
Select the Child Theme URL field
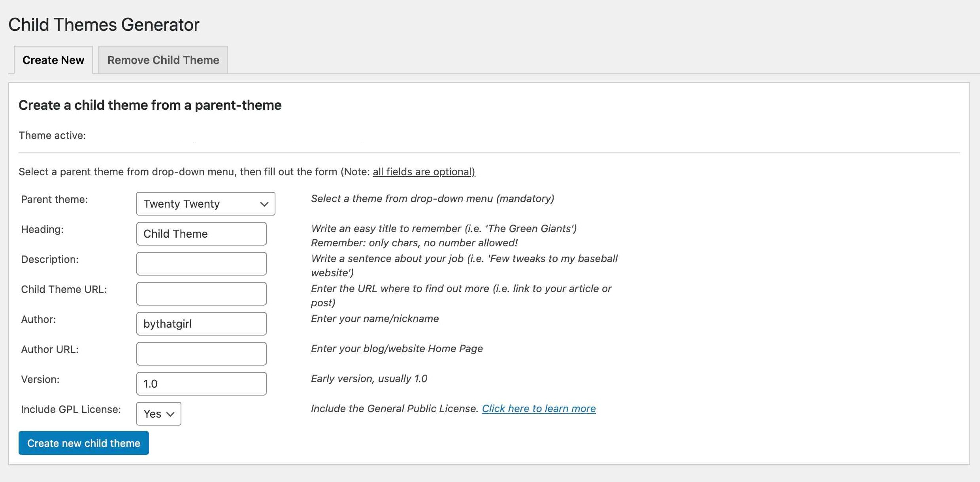[202, 294]
